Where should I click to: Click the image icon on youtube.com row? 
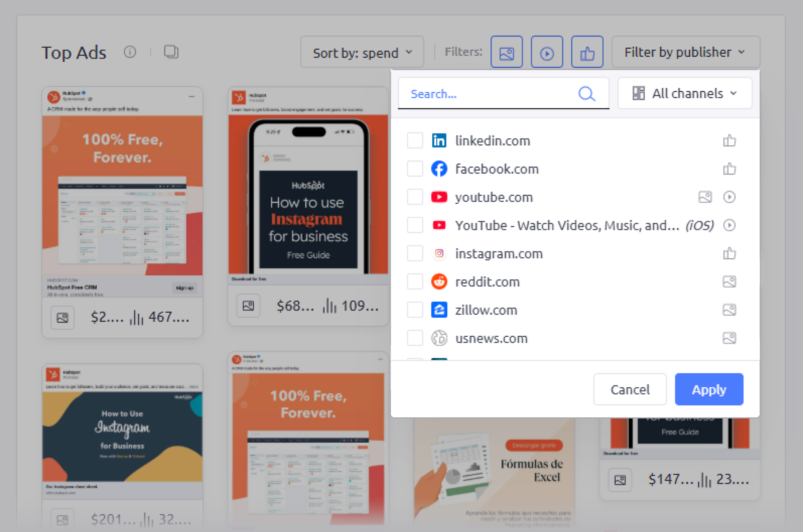click(705, 197)
